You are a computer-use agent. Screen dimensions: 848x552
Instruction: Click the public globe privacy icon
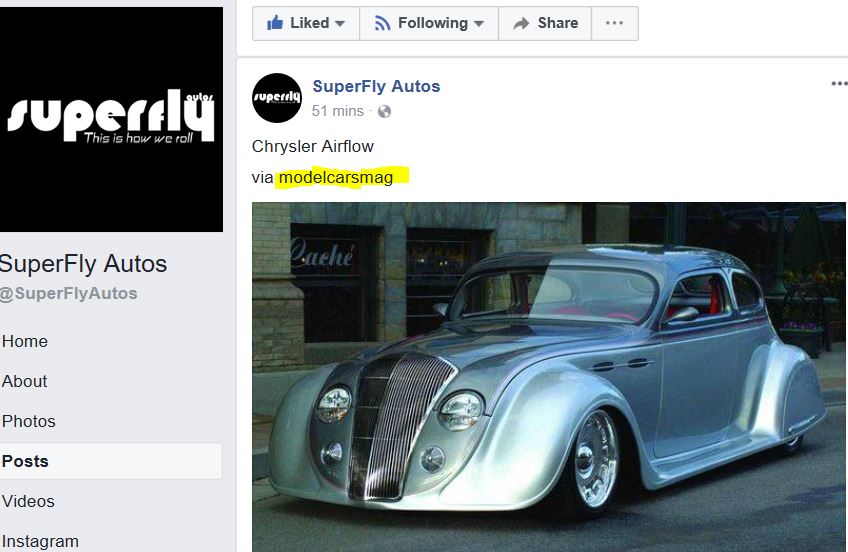point(384,111)
